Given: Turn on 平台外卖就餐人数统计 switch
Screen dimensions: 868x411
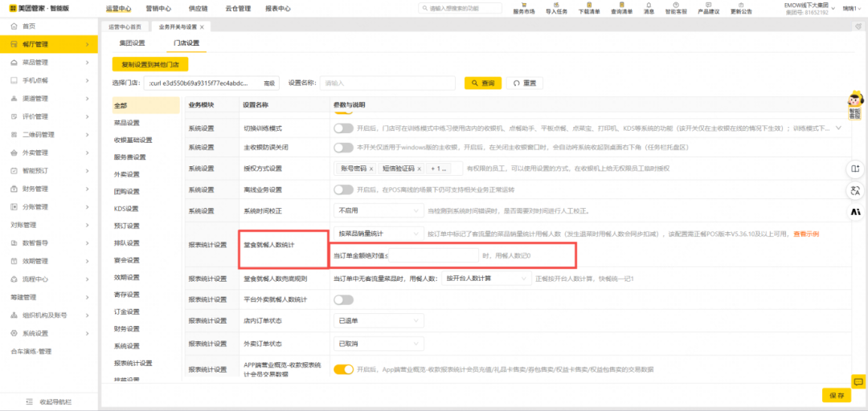Looking at the screenshot, I should click(x=343, y=299).
